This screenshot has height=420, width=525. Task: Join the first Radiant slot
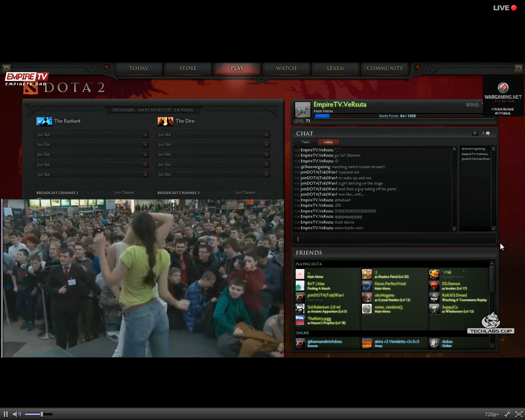click(x=88, y=135)
